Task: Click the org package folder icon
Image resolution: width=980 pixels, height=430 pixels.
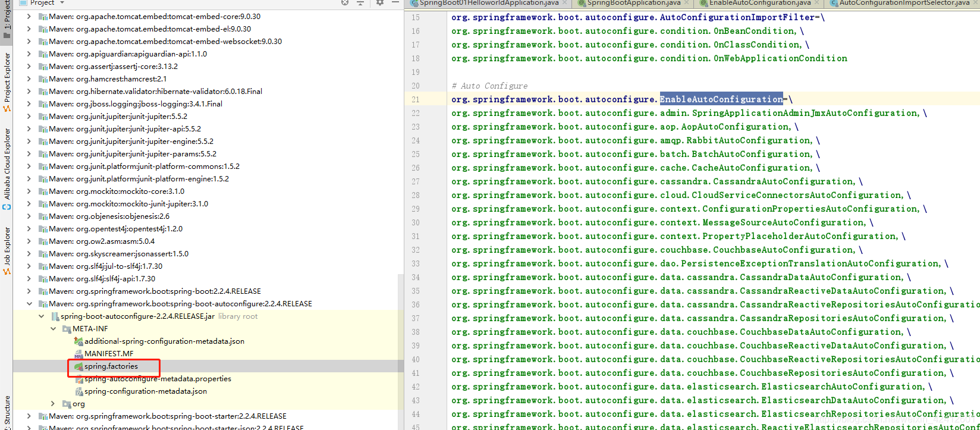Action: point(67,404)
